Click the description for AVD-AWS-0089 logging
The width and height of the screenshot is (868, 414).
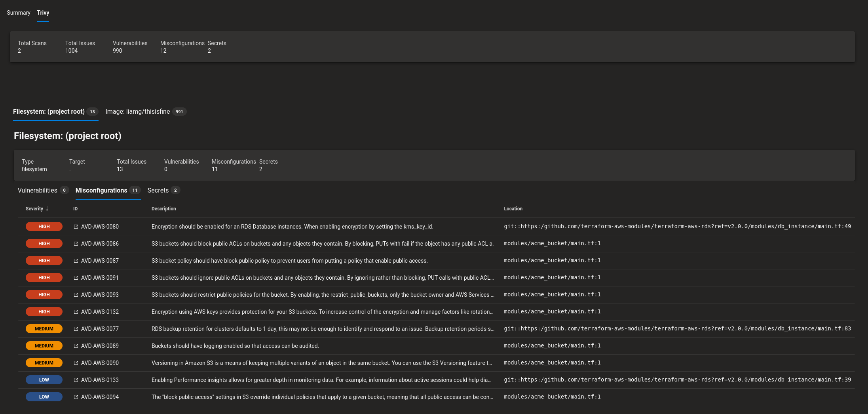(235, 346)
